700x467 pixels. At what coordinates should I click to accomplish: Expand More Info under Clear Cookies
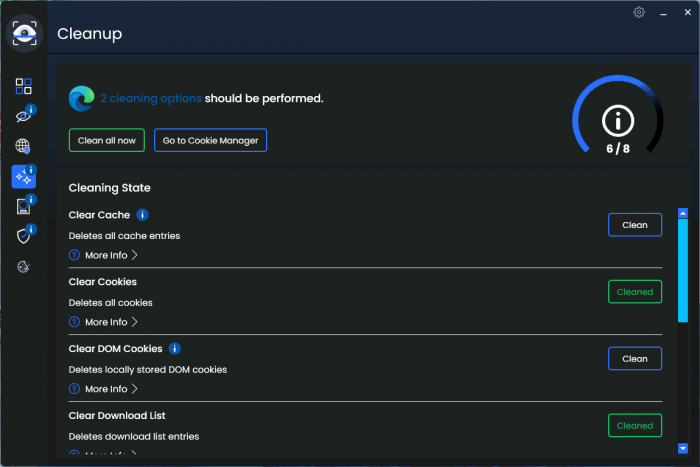104,322
